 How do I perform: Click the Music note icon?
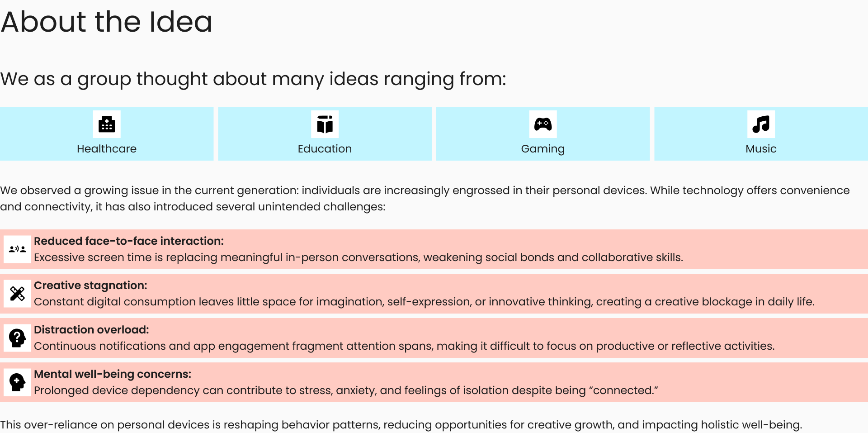761,124
